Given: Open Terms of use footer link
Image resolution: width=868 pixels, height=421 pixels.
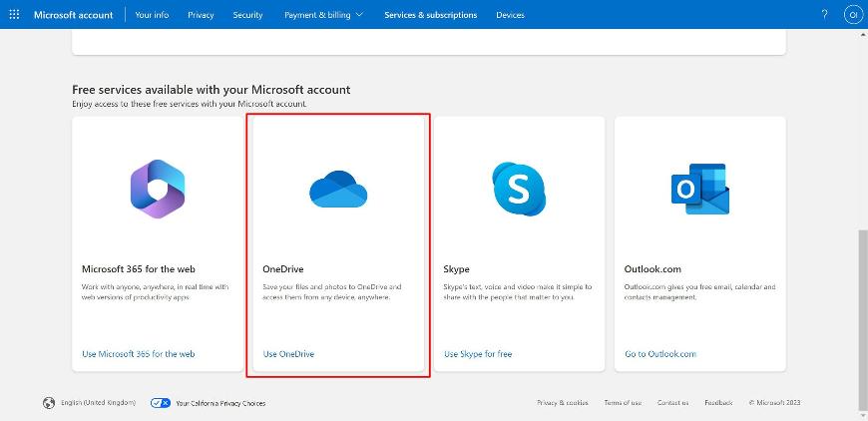Looking at the screenshot, I should tap(623, 403).
